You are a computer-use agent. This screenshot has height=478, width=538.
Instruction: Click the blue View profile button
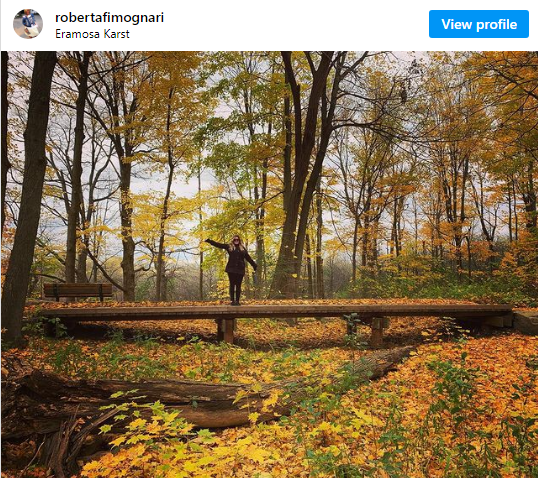[x=479, y=24]
